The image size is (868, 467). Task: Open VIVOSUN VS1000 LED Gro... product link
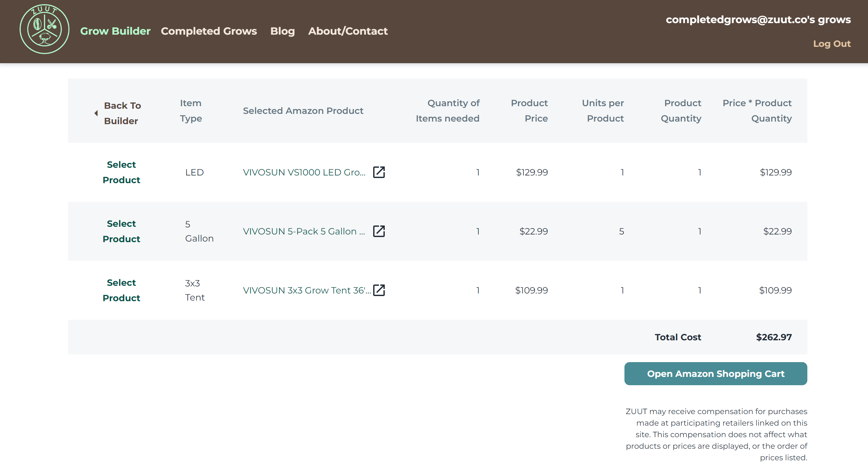pyautogui.click(x=304, y=172)
